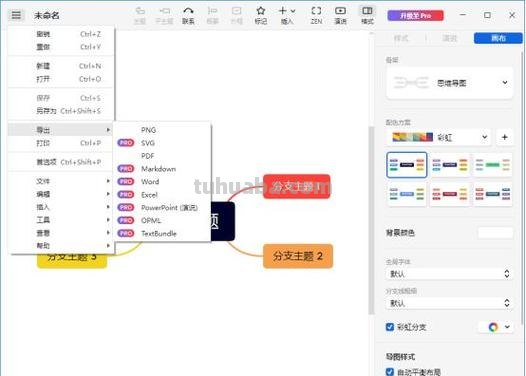Export as PNG from the submenu
Viewport: 526px width, 376px height.
162,130
